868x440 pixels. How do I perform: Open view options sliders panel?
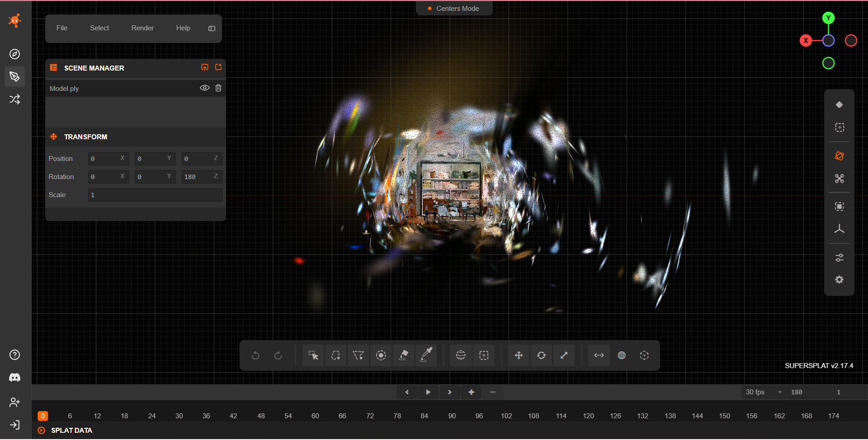839,258
